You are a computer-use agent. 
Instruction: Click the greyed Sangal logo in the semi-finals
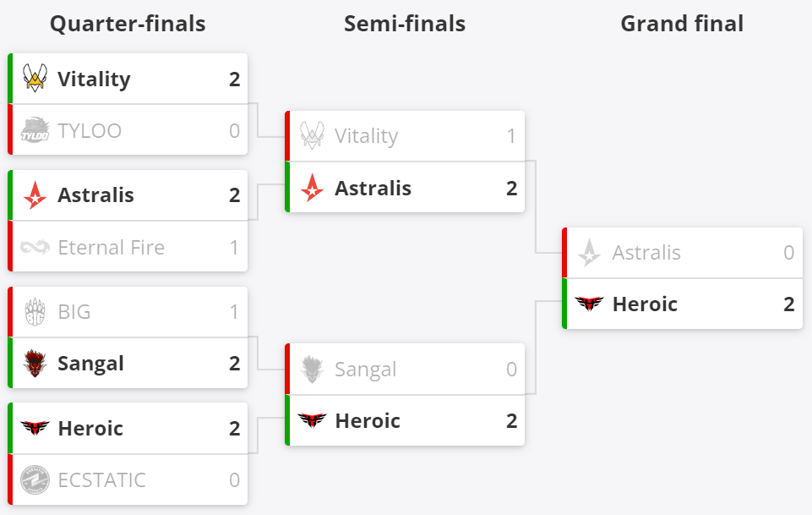click(x=312, y=369)
